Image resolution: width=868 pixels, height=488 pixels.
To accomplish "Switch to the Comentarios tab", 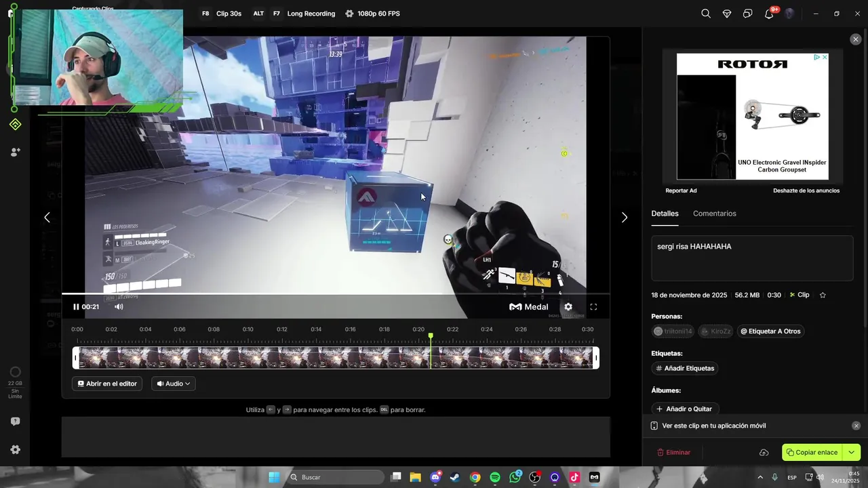I will (714, 213).
